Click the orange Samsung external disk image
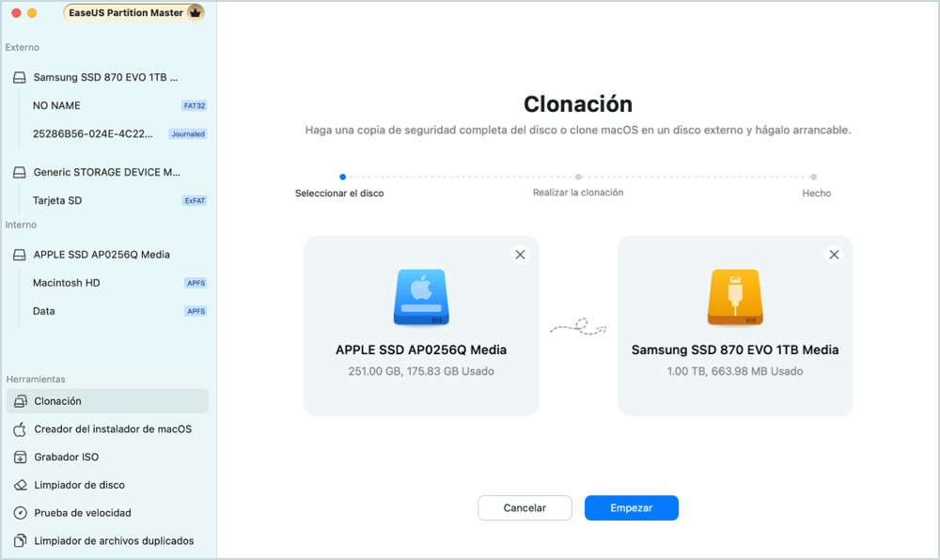This screenshot has height=560, width=940. [x=735, y=297]
